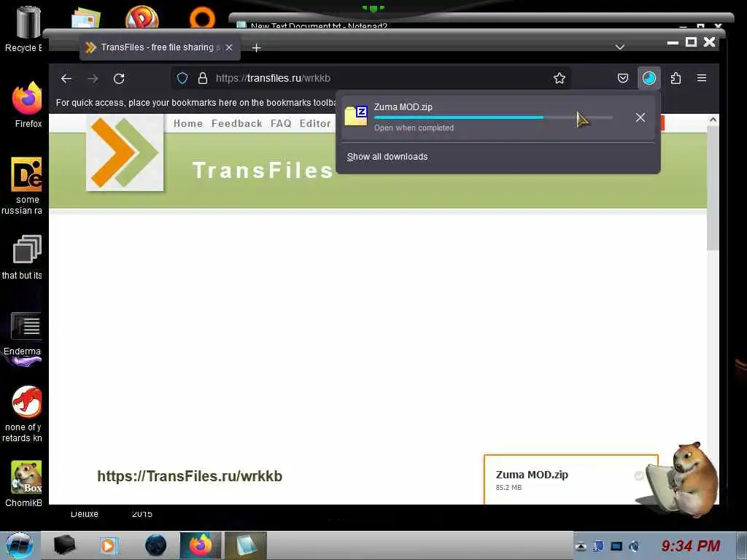747x560 pixels.
Task: Open the 'some russian ra' desktop icon
Action: click(24, 186)
